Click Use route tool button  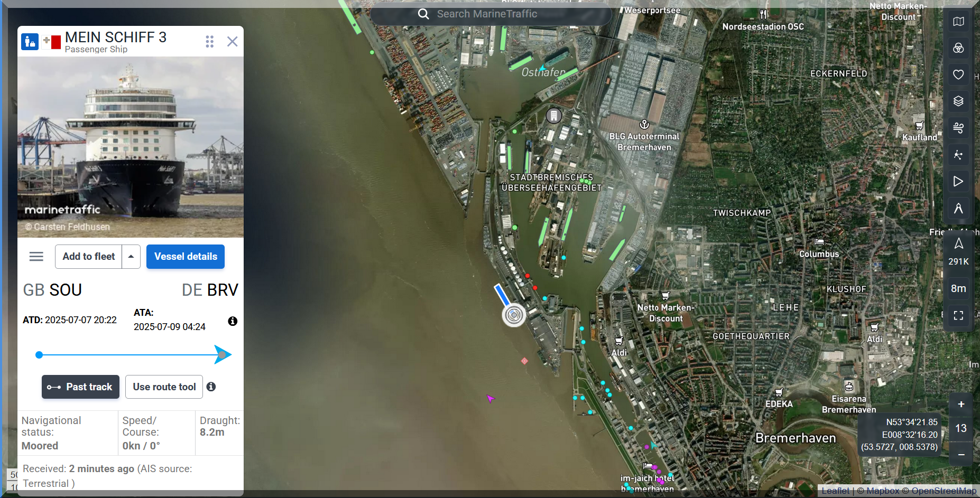point(164,387)
